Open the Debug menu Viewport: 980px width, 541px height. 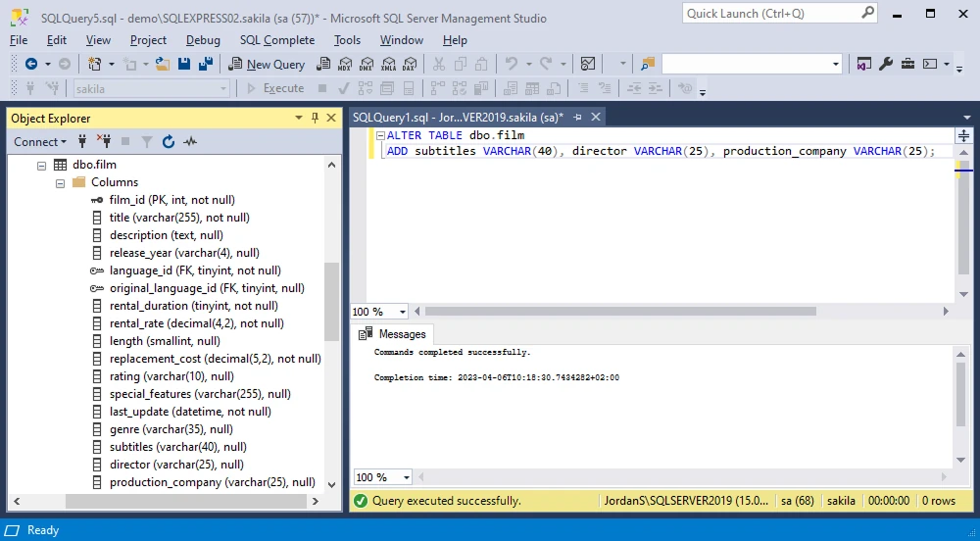(x=203, y=40)
